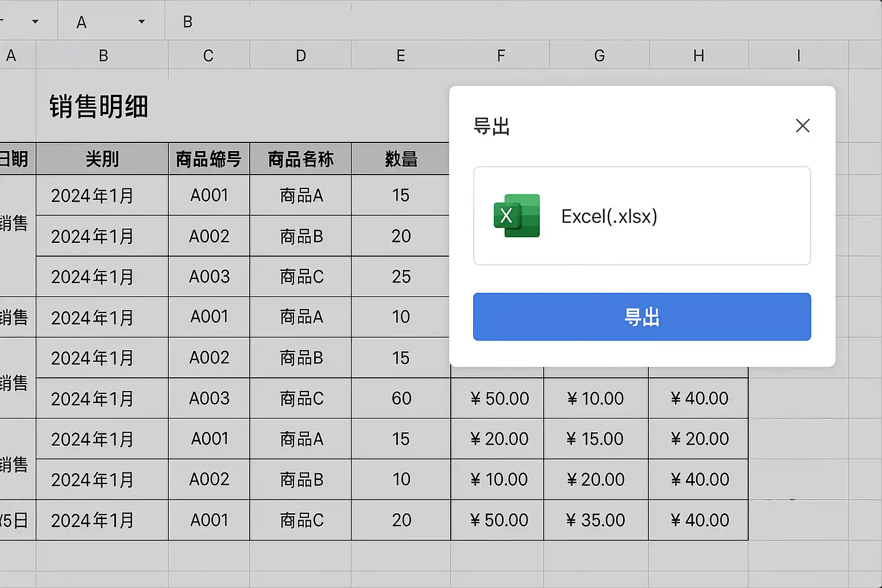Select column C header

208,56
